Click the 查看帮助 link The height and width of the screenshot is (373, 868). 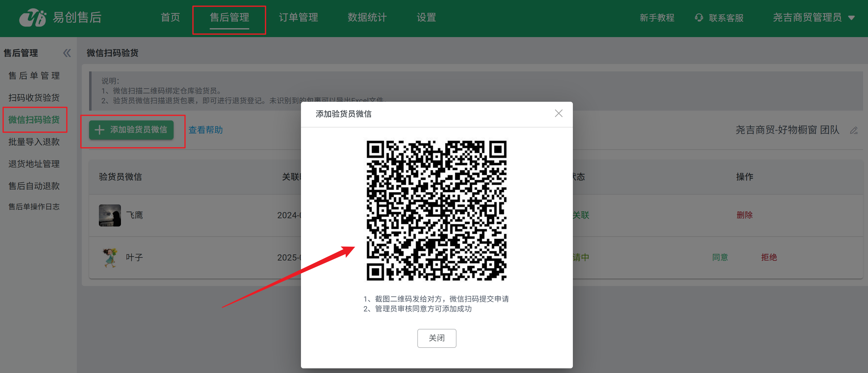[205, 130]
